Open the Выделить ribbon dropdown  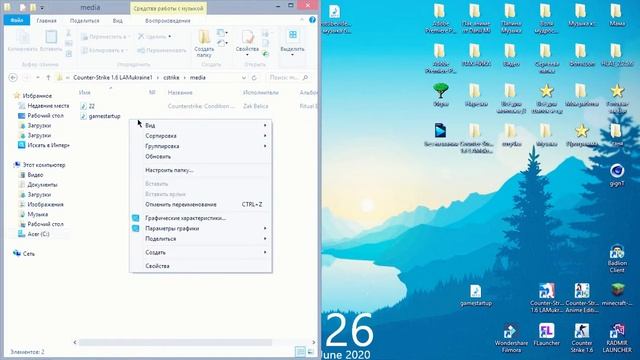tap(292, 43)
